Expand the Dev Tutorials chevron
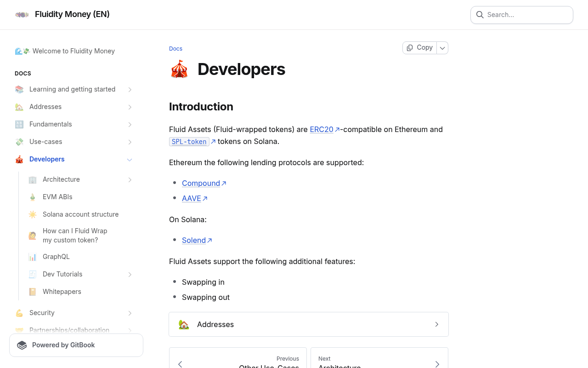This screenshot has height=368, width=588. click(x=130, y=275)
